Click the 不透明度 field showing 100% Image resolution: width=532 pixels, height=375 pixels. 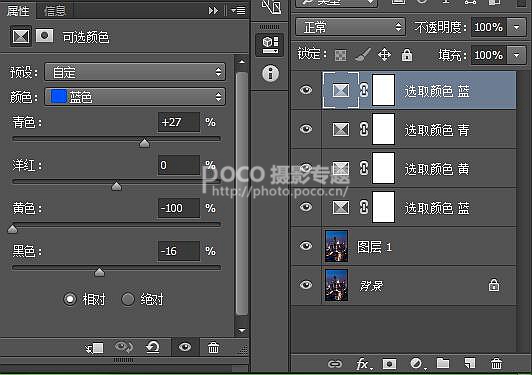click(489, 27)
